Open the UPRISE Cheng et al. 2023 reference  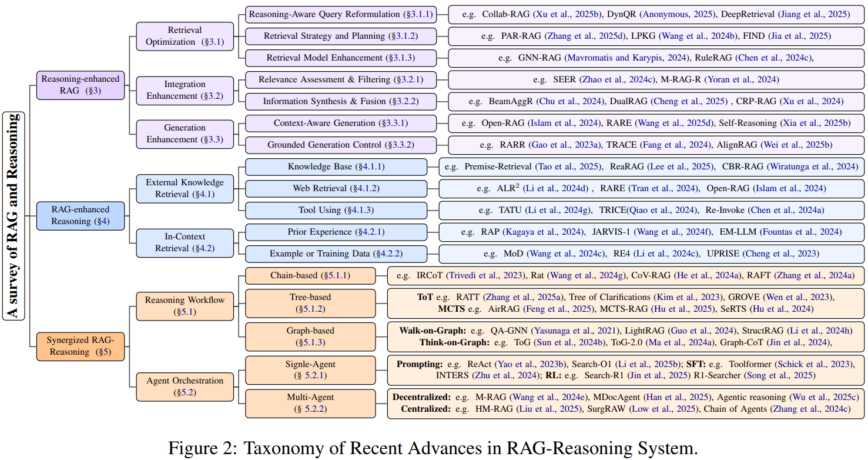[780, 254]
